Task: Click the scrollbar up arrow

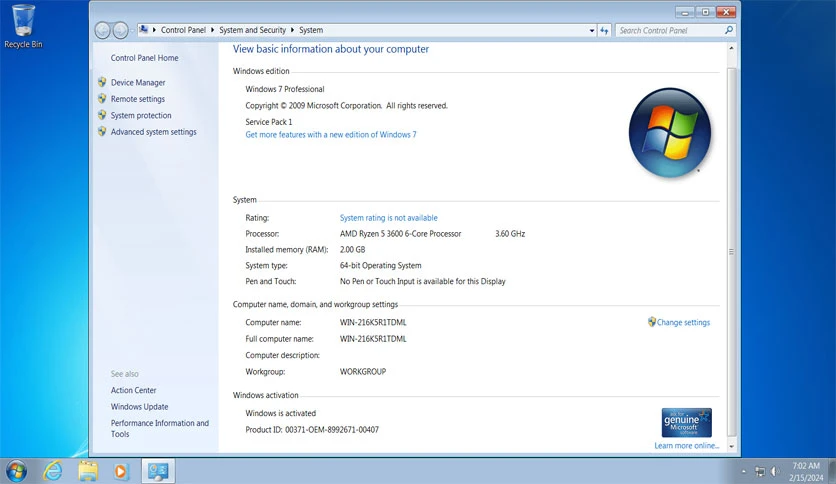Action: pos(732,48)
